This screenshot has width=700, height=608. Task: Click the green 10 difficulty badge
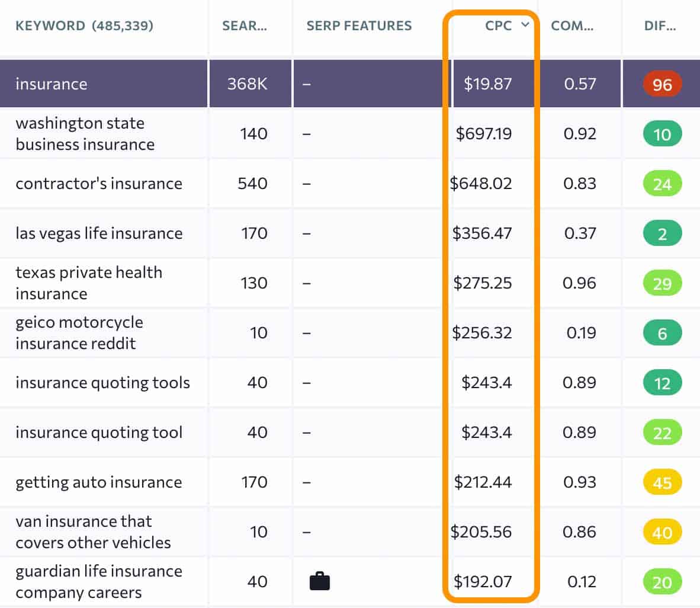click(x=663, y=134)
